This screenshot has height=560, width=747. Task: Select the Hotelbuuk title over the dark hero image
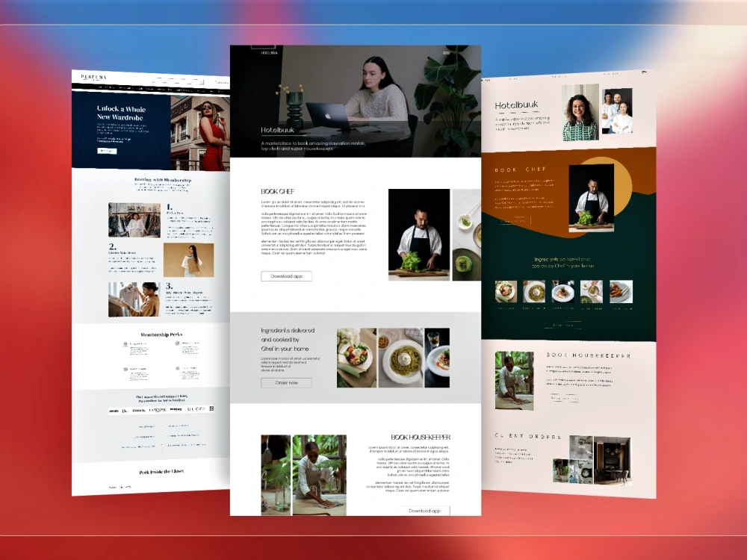point(277,129)
